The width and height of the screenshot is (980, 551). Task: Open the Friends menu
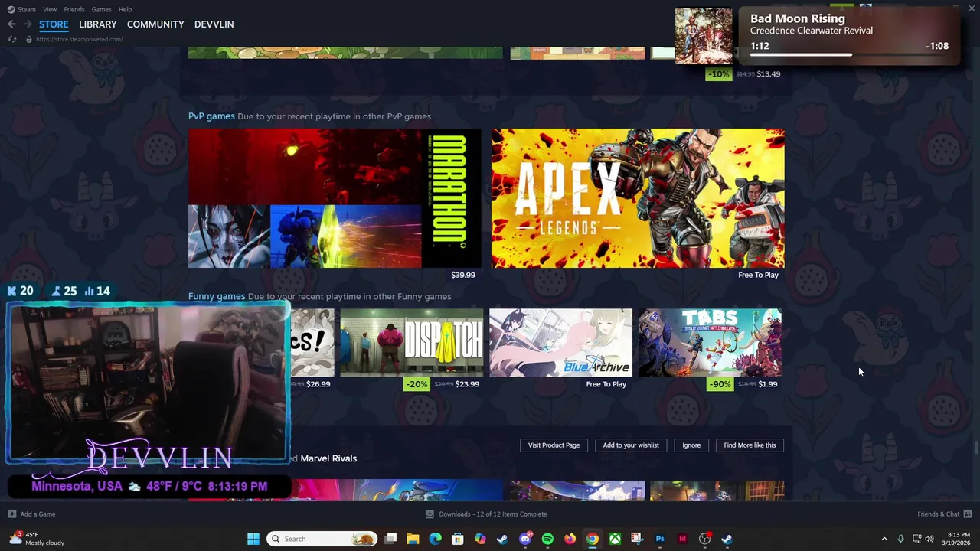click(x=74, y=9)
